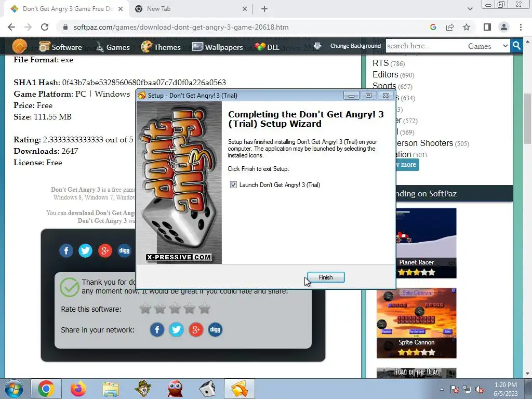Image resolution: width=532 pixels, height=399 pixels.
Task: Open the Themes menu item
Action: coord(161,47)
